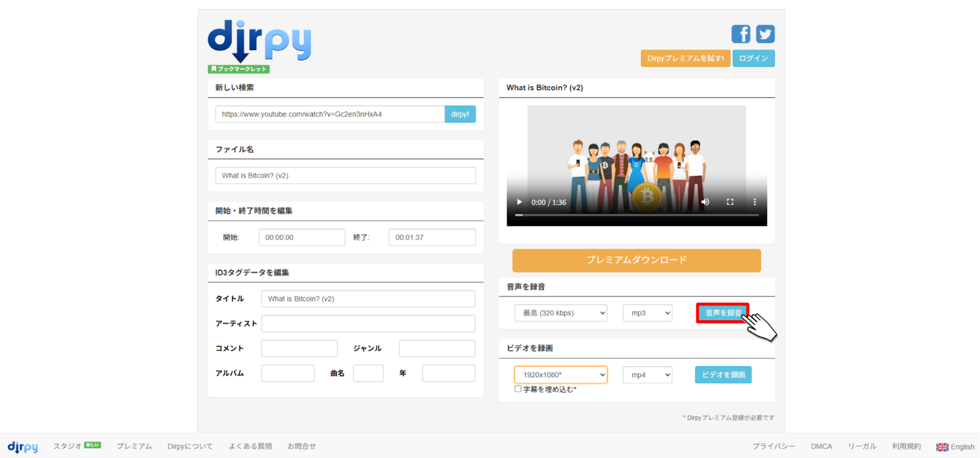Open the audio quality 最高 (320 kbps) dropdown
980x458 pixels.
pyautogui.click(x=561, y=313)
